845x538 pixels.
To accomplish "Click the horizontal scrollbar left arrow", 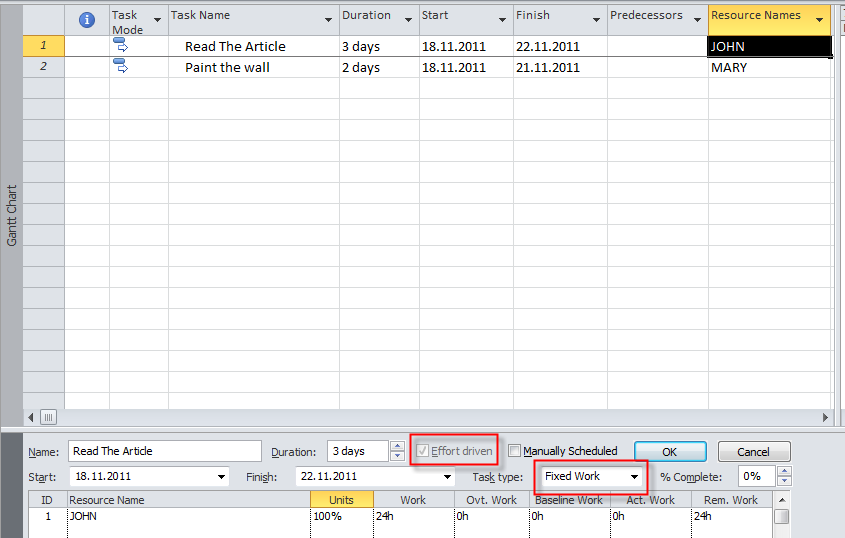I will (31, 417).
